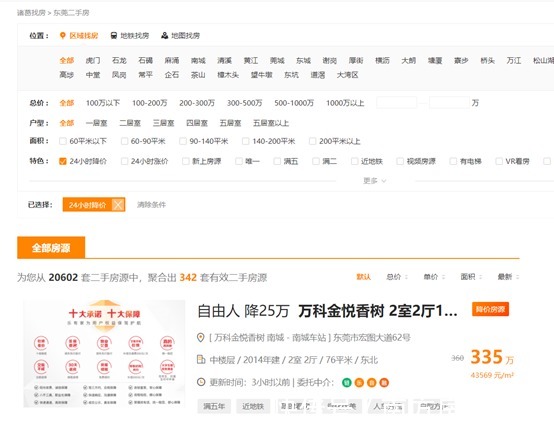Select 三居室 layout filter
Image resolution: width=554 pixels, height=428 pixels.
[x=164, y=123]
